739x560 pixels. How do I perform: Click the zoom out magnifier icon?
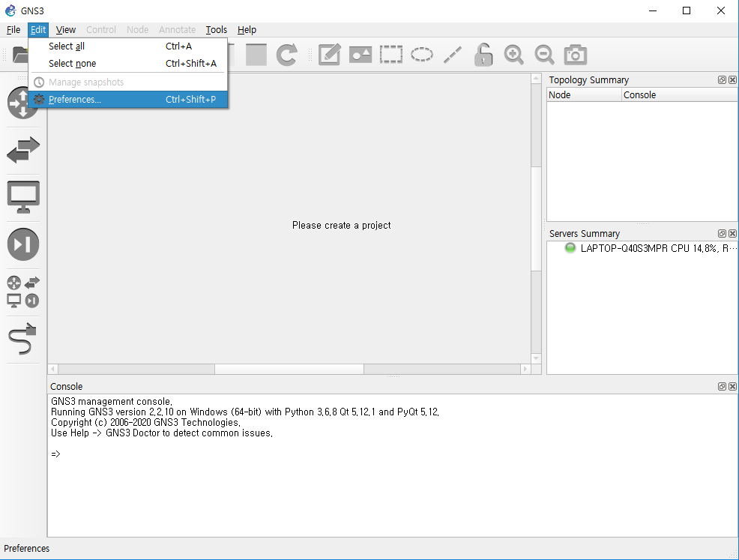point(544,55)
